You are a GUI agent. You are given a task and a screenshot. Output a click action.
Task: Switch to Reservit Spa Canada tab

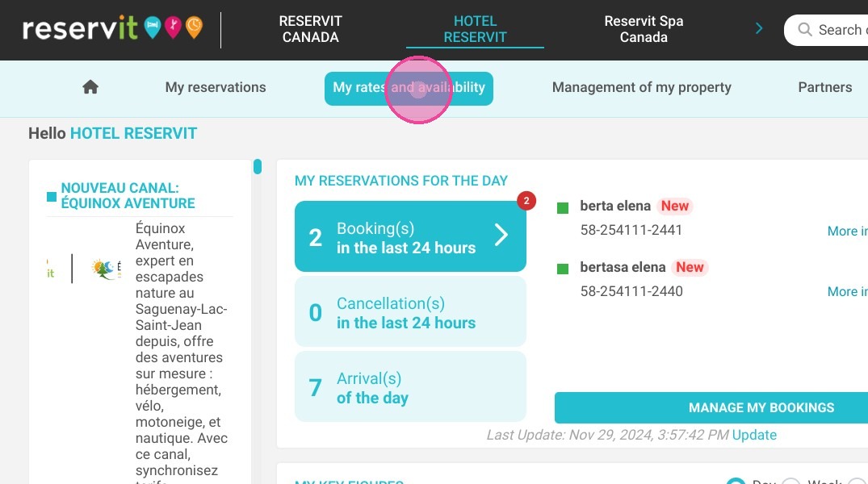pyautogui.click(x=644, y=29)
